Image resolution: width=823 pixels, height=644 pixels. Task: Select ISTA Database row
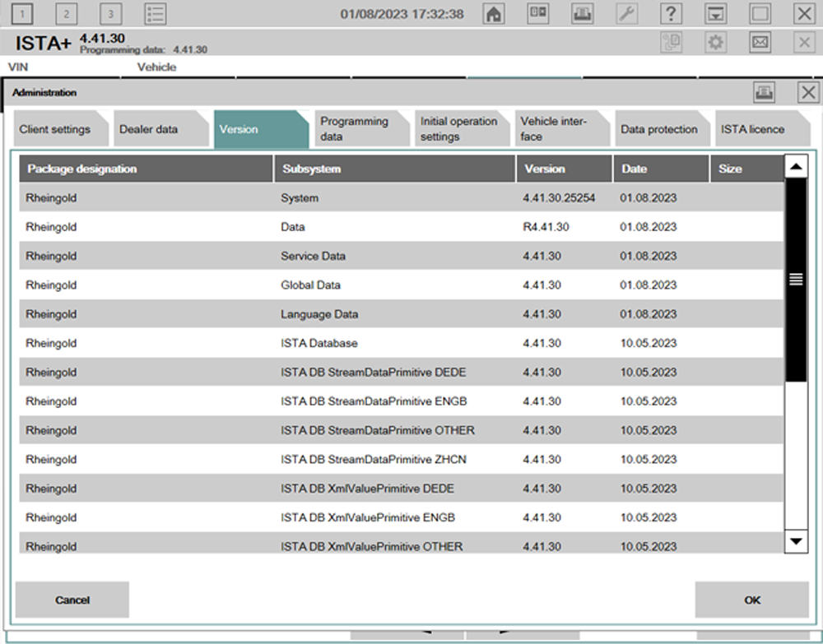pos(402,343)
